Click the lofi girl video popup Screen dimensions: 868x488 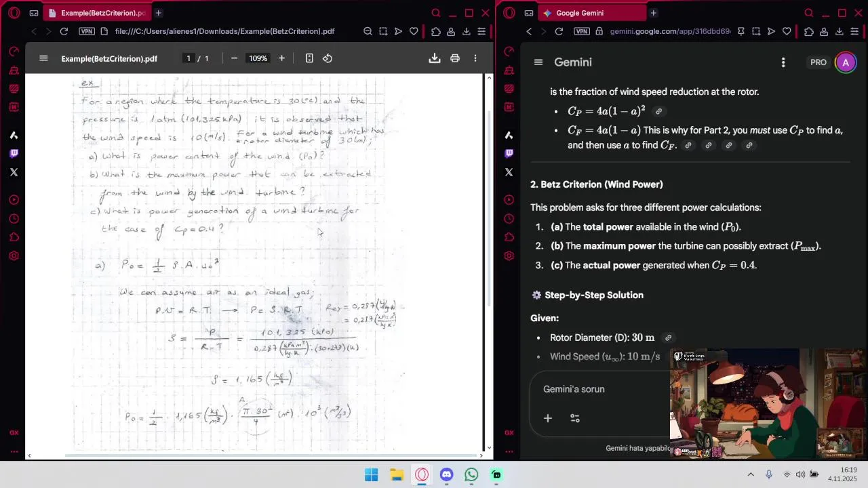click(x=768, y=404)
